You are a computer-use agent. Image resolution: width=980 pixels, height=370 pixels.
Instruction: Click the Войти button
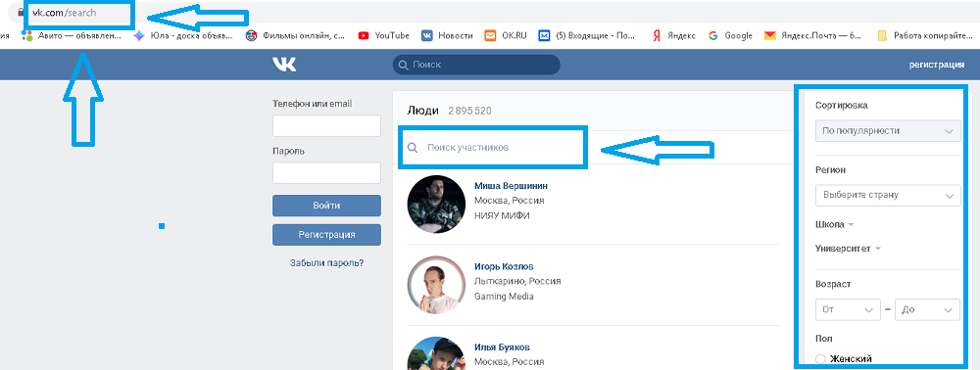point(327,206)
